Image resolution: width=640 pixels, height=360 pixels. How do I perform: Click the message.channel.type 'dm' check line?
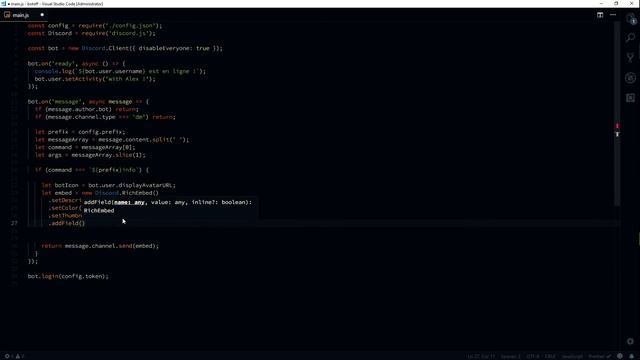(105, 117)
